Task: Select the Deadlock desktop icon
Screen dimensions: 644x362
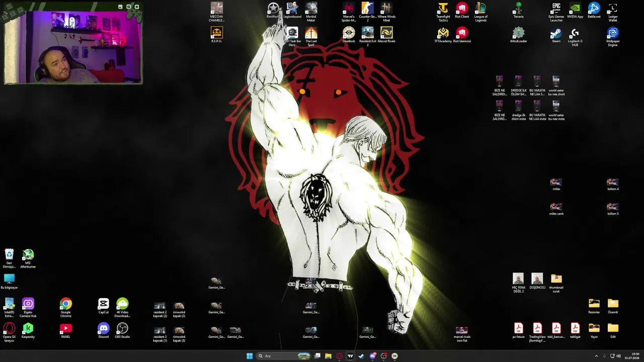Action: click(349, 35)
